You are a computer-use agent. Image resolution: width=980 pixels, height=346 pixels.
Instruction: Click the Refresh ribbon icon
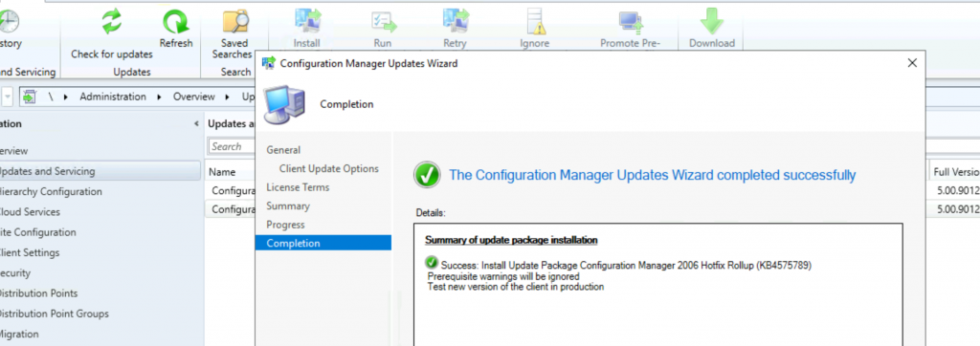(x=176, y=22)
